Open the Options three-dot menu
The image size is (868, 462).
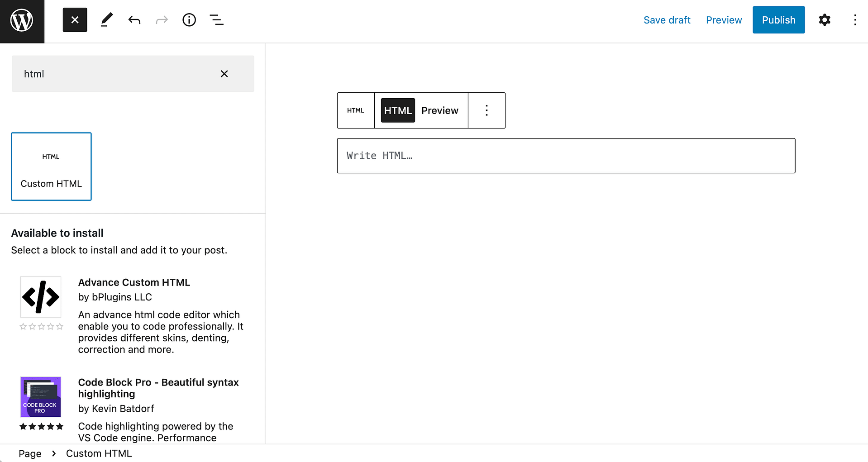click(855, 19)
